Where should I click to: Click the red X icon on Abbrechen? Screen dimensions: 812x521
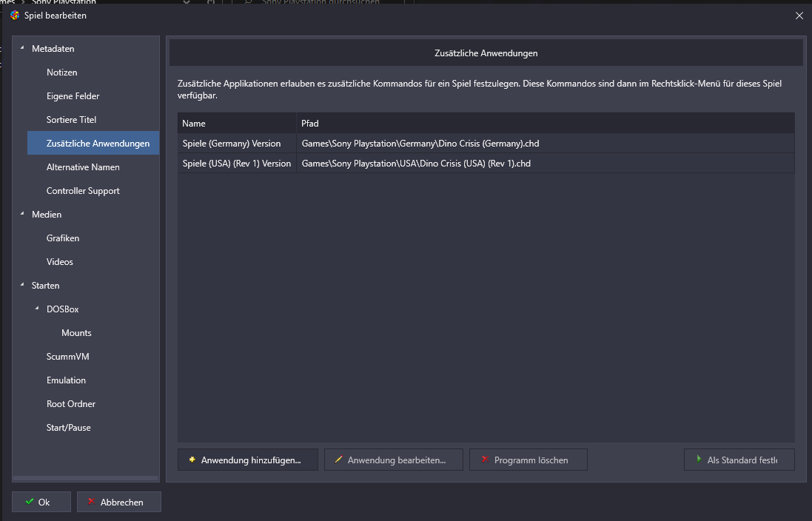click(91, 501)
